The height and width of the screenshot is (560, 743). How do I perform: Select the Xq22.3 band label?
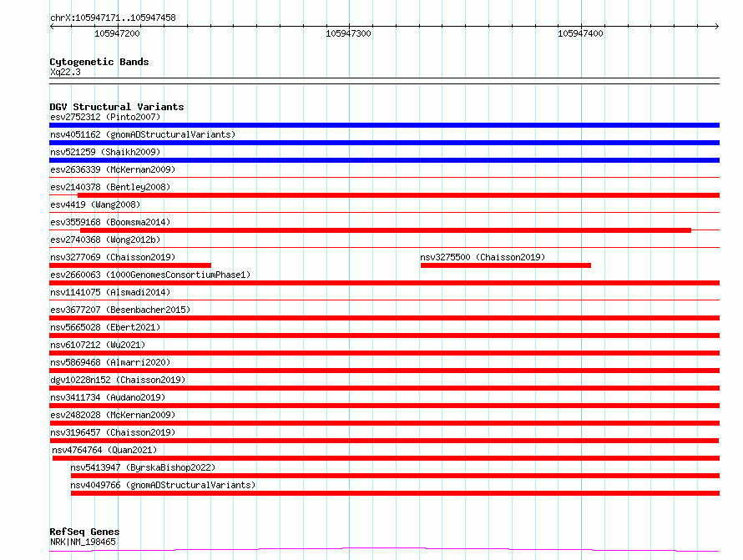point(65,72)
